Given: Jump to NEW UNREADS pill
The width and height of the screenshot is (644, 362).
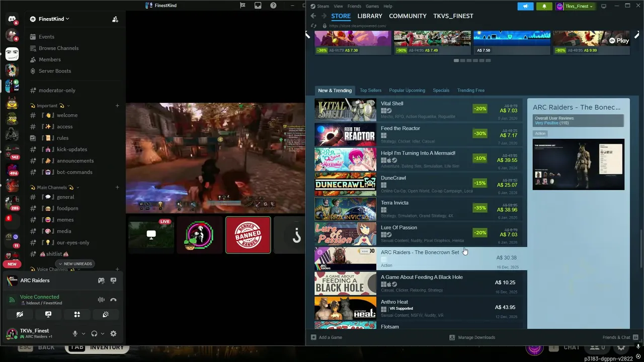Looking at the screenshot, I should click(x=75, y=264).
